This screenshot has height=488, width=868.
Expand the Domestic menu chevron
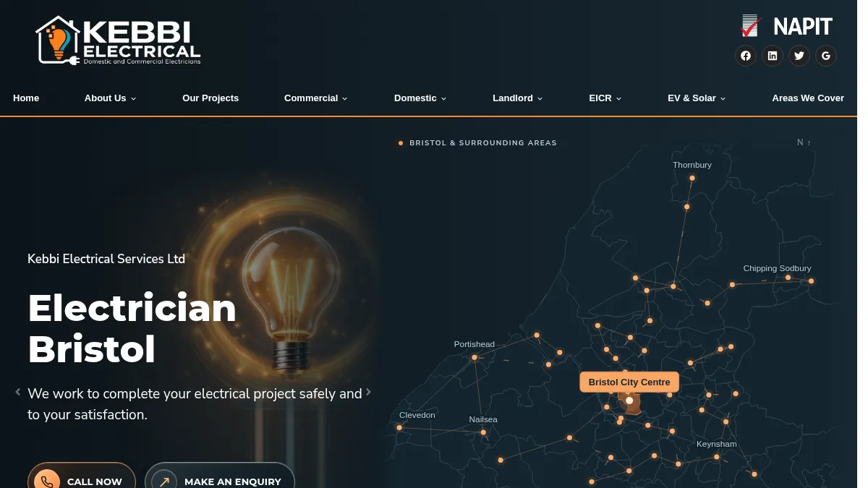(x=444, y=99)
